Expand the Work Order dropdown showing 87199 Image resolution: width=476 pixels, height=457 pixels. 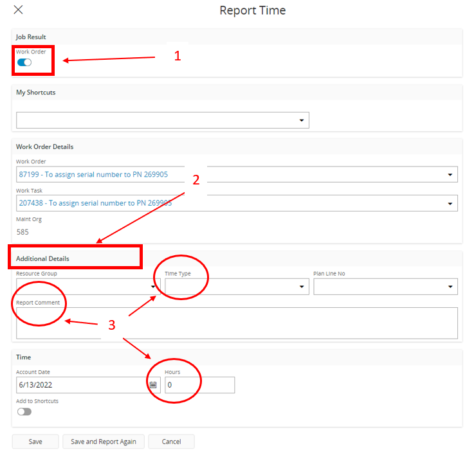click(x=237, y=174)
